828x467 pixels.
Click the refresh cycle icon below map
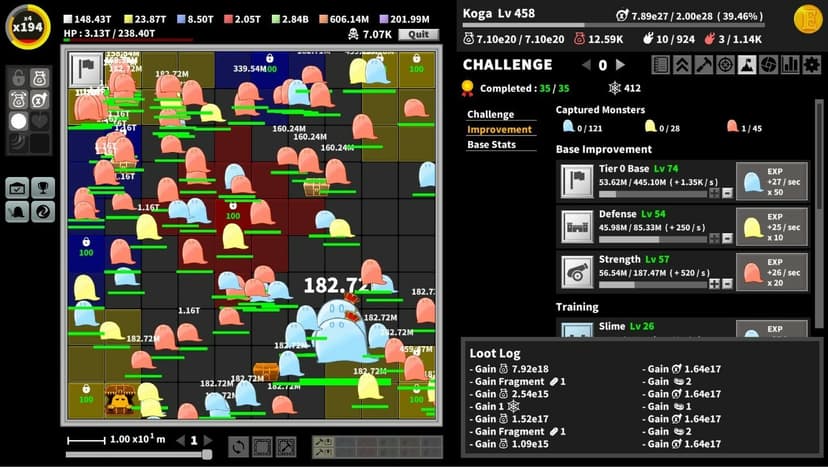[x=239, y=447]
